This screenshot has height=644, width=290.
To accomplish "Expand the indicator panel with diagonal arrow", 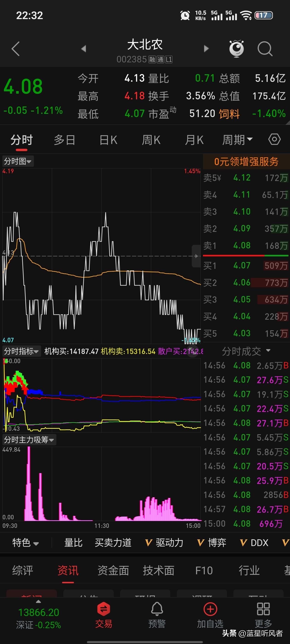I will [192, 351].
